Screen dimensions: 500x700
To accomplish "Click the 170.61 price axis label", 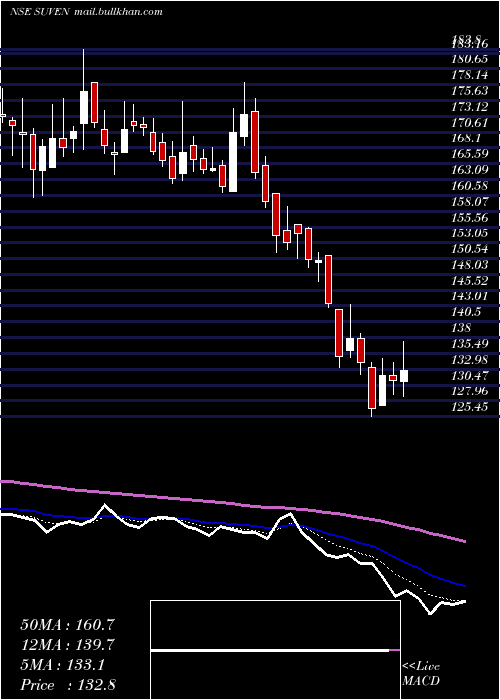I will pos(470,122).
